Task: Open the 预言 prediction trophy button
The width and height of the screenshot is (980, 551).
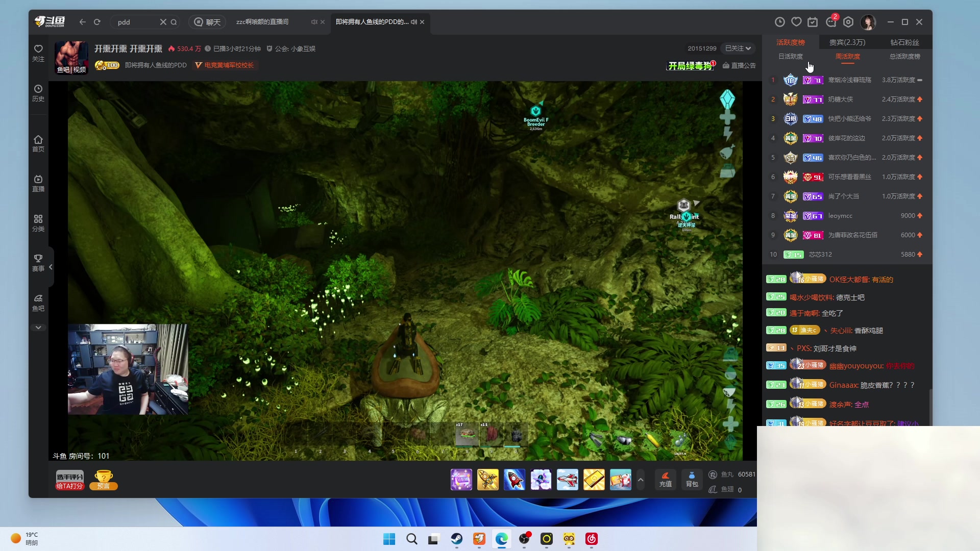Action: coord(104,480)
